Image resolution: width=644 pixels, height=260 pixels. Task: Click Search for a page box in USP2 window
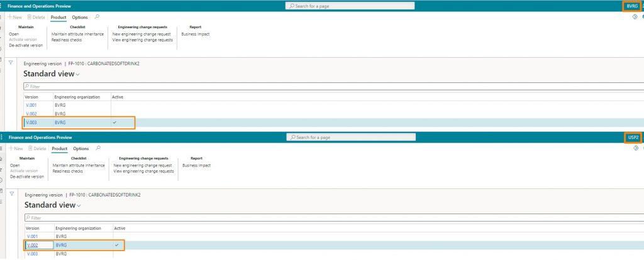[x=351, y=138]
